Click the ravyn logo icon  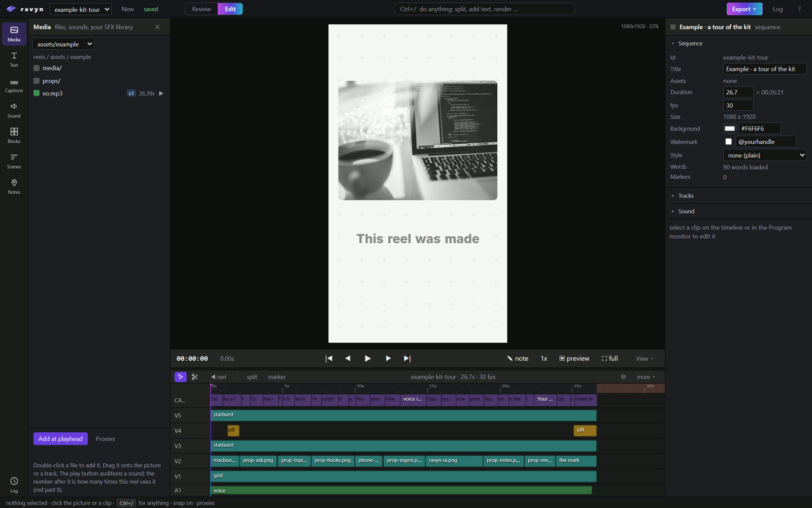point(11,9)
